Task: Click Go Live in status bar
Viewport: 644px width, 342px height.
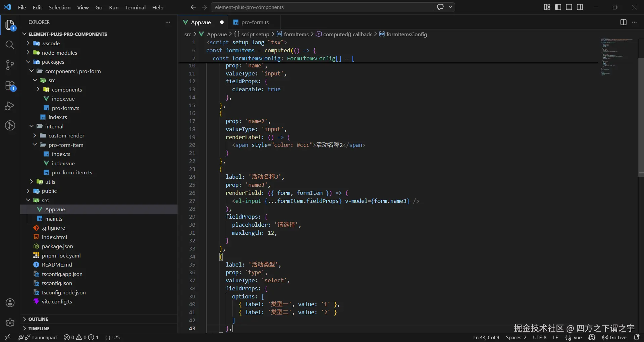Action: coord(614,337)
